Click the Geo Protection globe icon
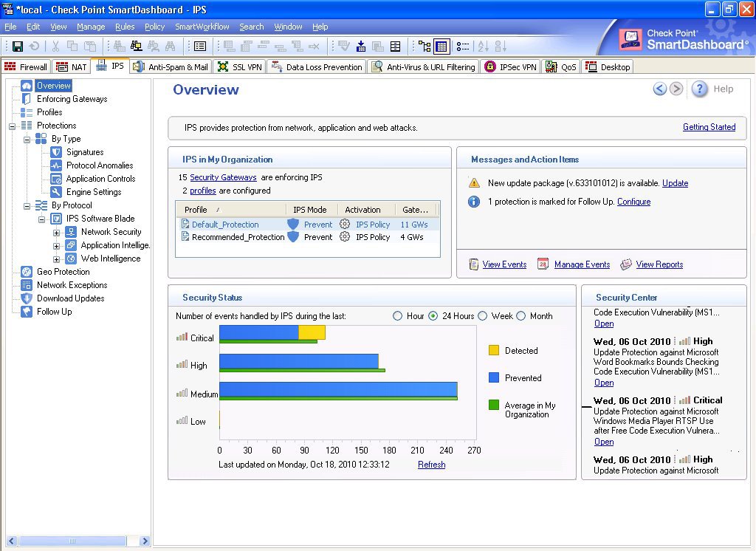 (x=27, y=272)
